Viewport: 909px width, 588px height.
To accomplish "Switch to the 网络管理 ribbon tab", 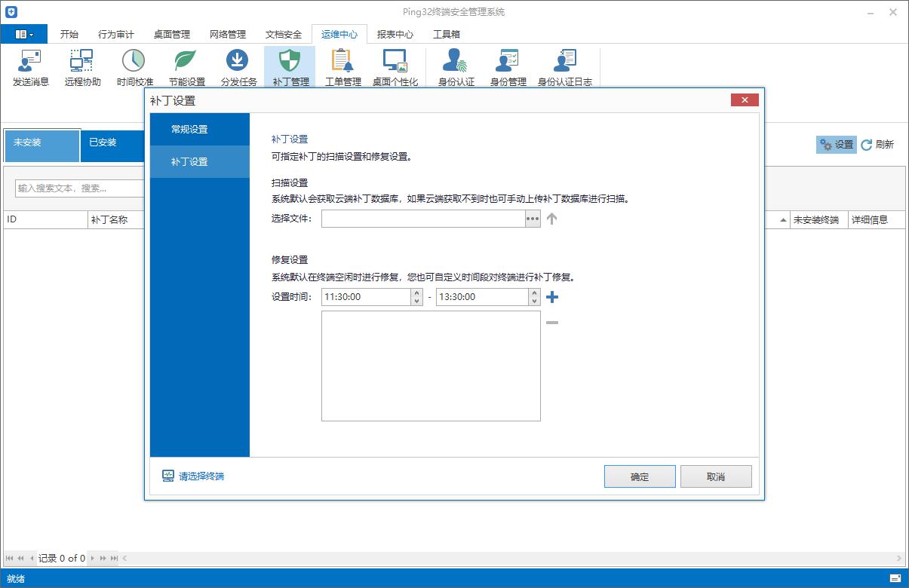I will tap(228, 34).
